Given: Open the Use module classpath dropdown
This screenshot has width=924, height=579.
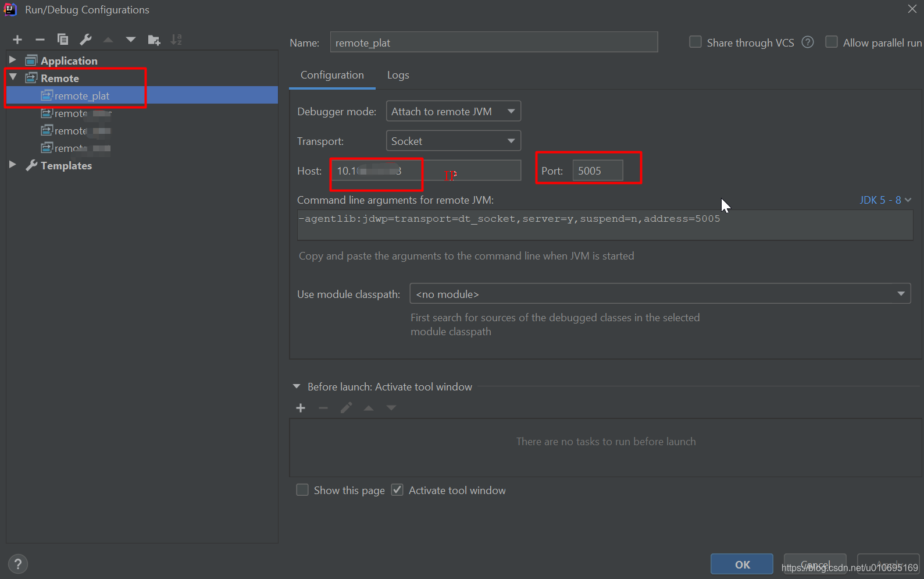Looking at the screenshot, I should 660,294.
